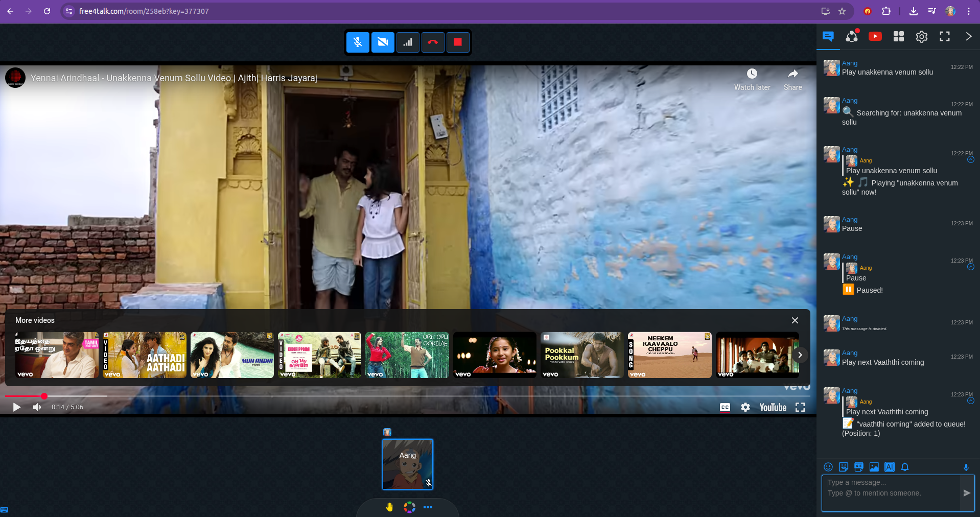Open the Tamil-titled first suggested video

57,355
